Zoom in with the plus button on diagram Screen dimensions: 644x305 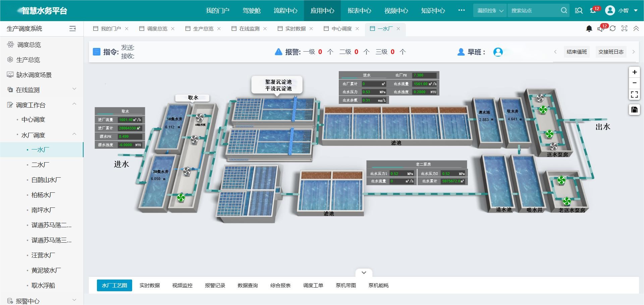click(634, 72)
